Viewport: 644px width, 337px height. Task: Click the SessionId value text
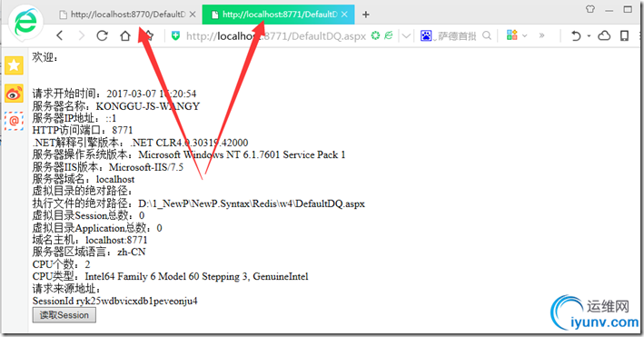tap(137, 301)
